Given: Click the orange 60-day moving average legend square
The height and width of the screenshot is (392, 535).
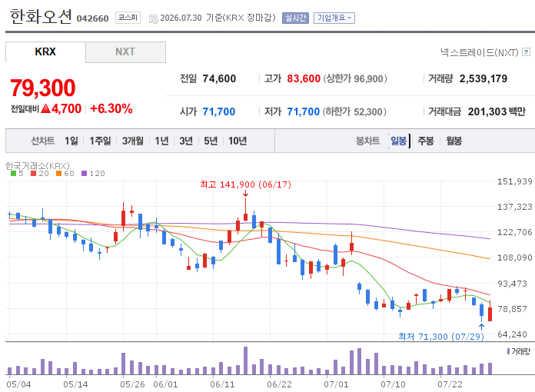Looking at the screenshot, I should pyautogui.click(x=58, y=173).
